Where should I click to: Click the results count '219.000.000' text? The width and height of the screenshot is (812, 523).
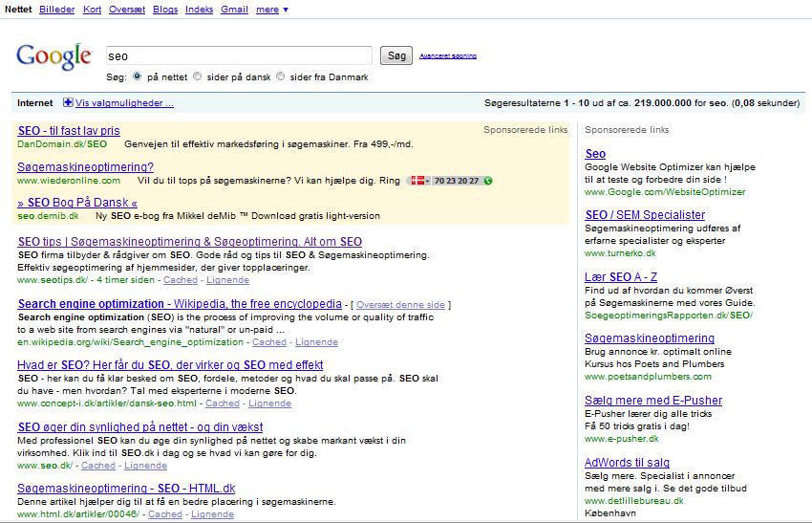662,102
